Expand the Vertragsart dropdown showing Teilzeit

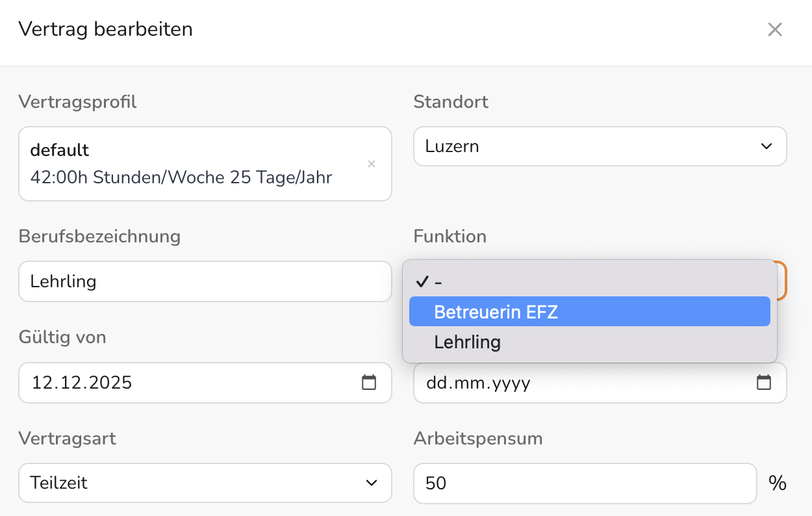tap(205, 483)
